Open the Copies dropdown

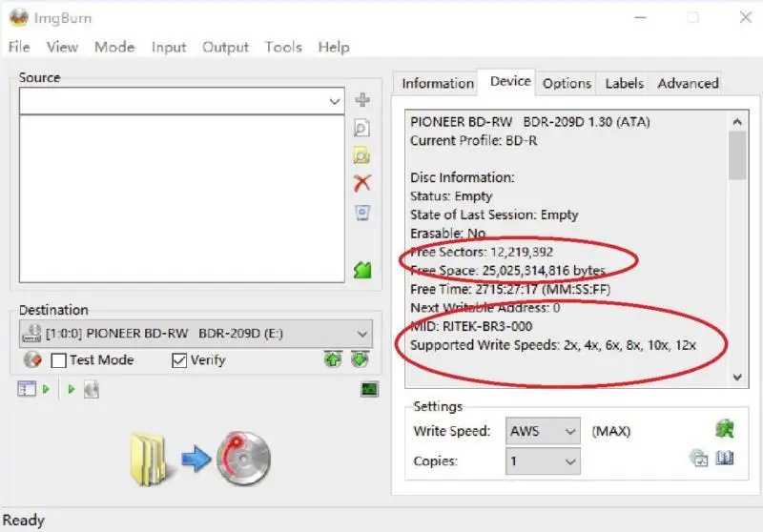[543, 460]
